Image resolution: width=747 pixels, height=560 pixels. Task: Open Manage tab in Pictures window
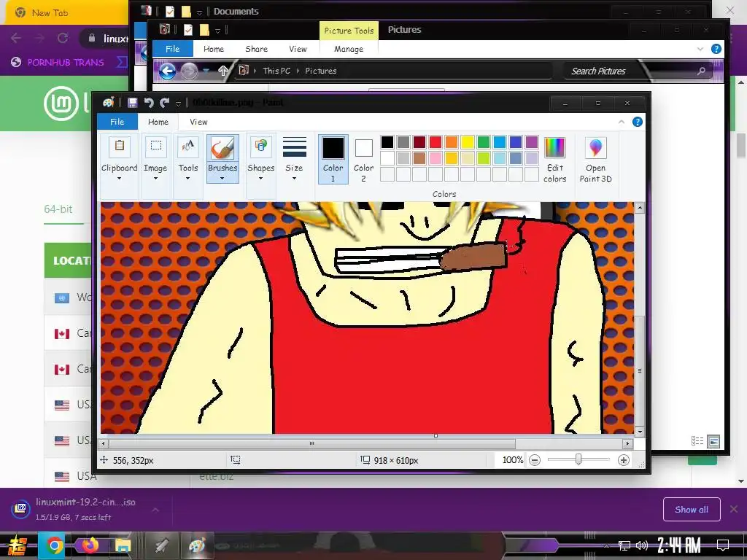pyautogui.click(x=349, y=49)
